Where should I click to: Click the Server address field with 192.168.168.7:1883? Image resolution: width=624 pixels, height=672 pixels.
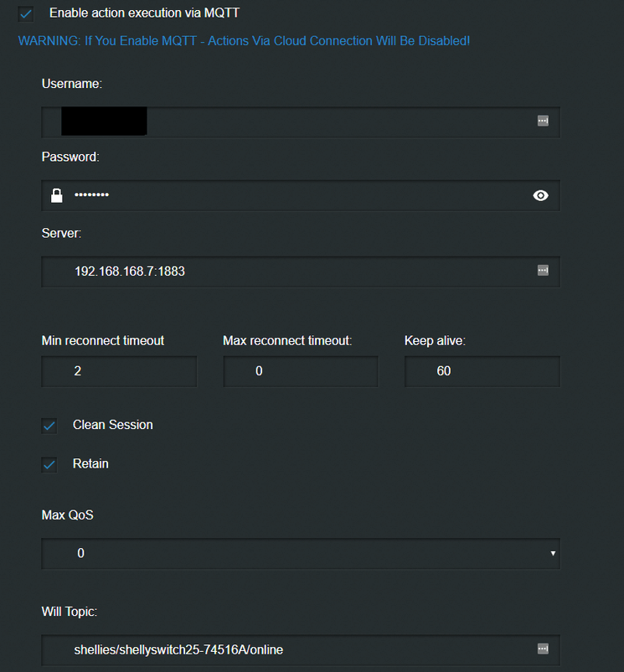pyautogui.click(x=301, y=271)
